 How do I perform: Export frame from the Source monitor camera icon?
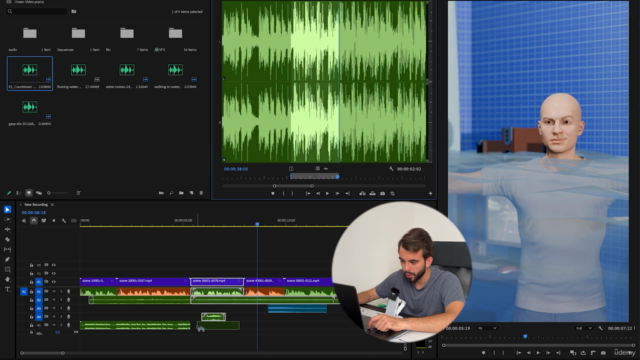point(382,193)
